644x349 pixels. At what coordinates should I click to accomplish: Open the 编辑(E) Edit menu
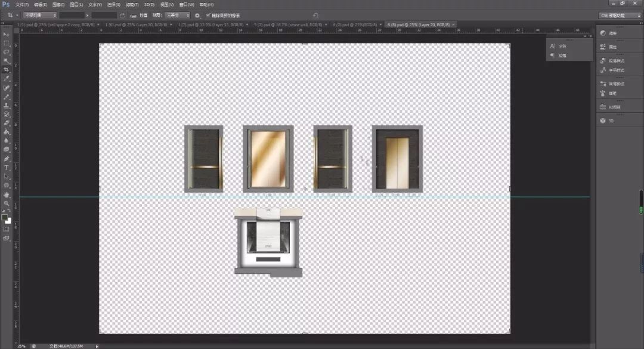[x=41, y=5]
